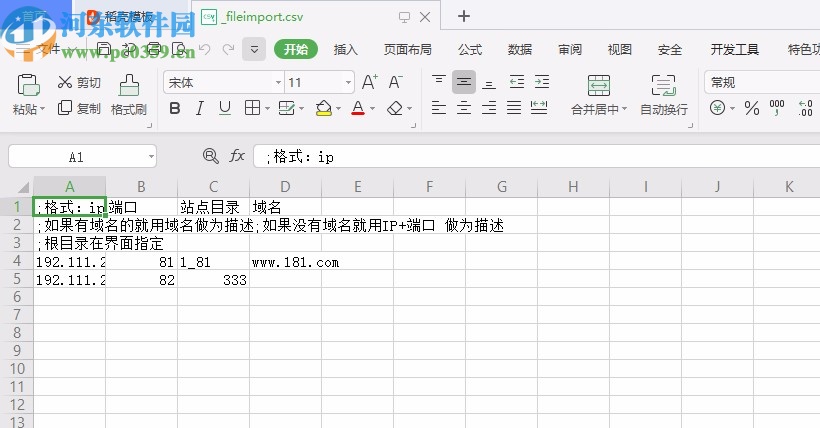Select cell with 站点目录

(213, 207)
